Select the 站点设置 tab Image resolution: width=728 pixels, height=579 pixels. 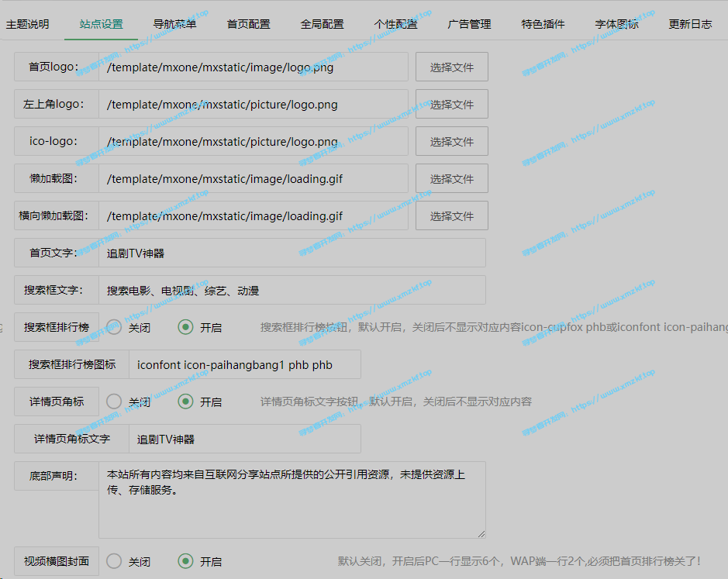point(102,24)
